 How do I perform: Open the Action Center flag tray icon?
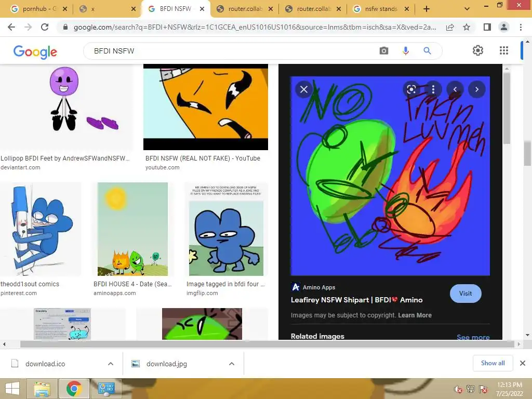click(483, 389)
